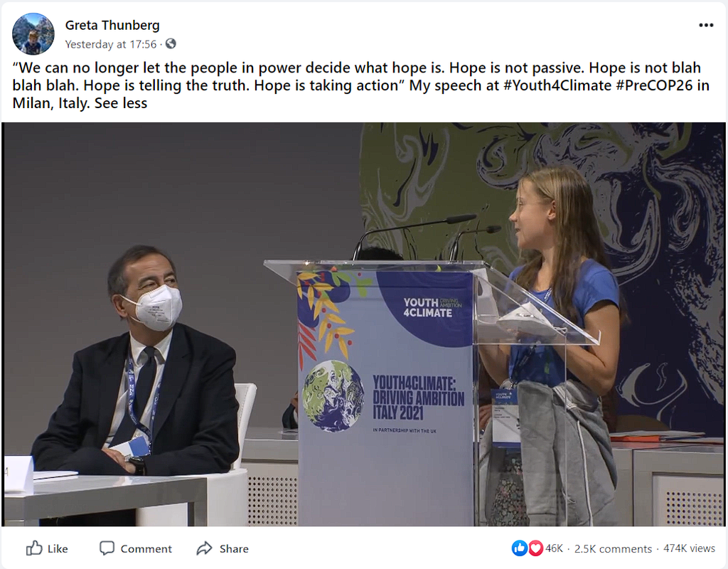This screenshot has width=728, height=569.
Task: Click the Like button label
Action: point(58,549)
